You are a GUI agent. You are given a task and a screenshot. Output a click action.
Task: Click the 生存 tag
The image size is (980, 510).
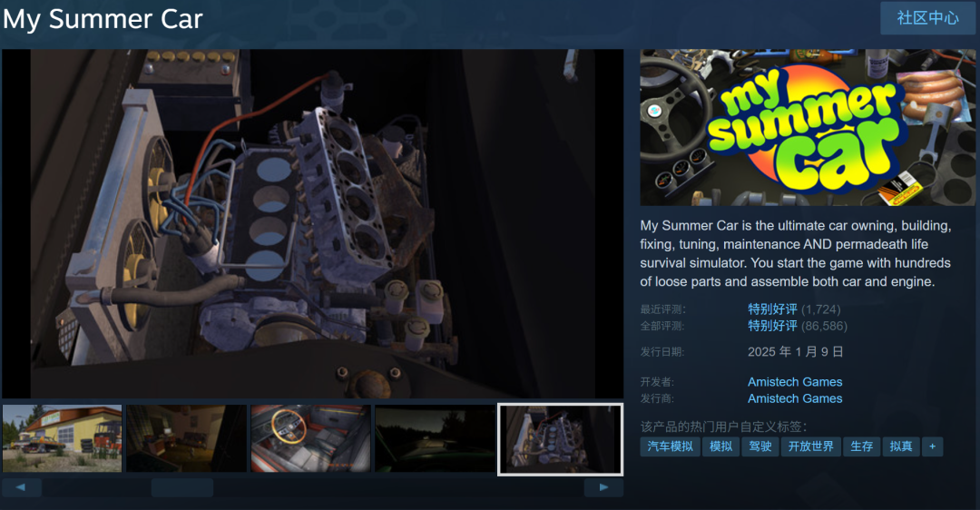pos(861,446)
